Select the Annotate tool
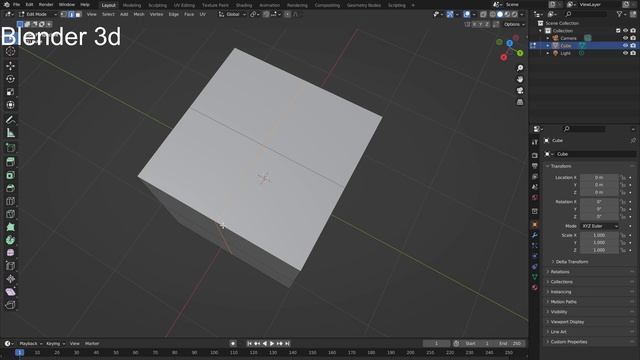Image resolution: width=640 pixels, height=360 pixels. click(x=11, y=120)
